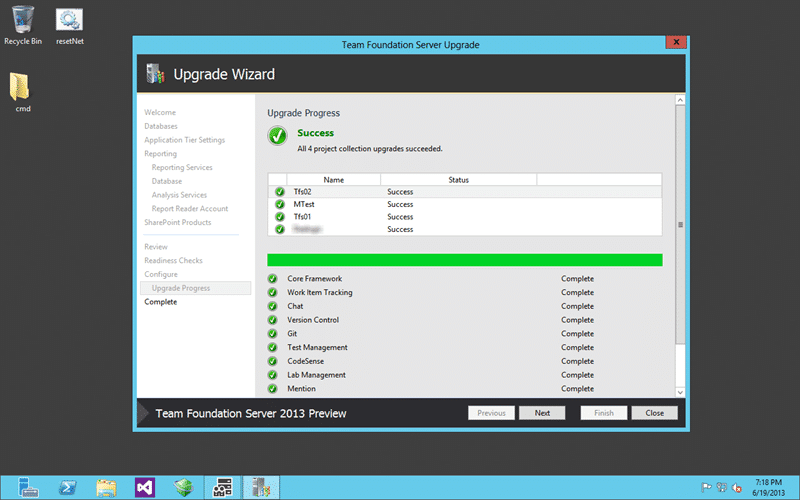
Task: Open Visual Studio from the taskbar
Action: [145, 488]
